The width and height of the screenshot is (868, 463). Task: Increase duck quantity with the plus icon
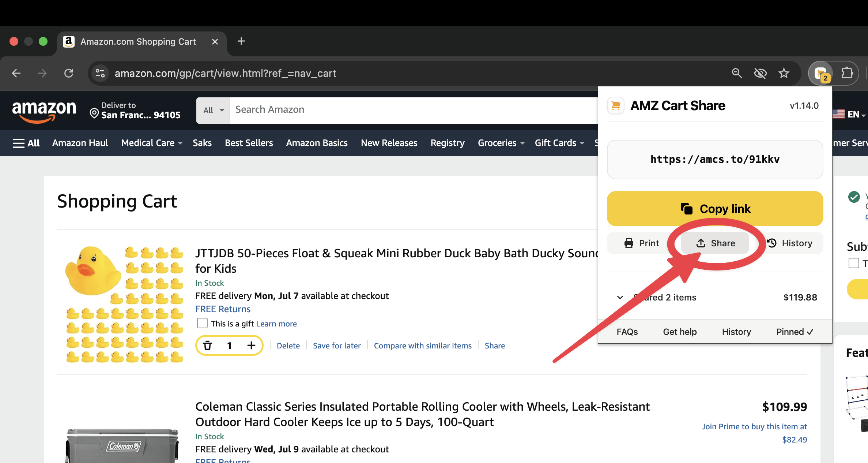tap(251, 345)
